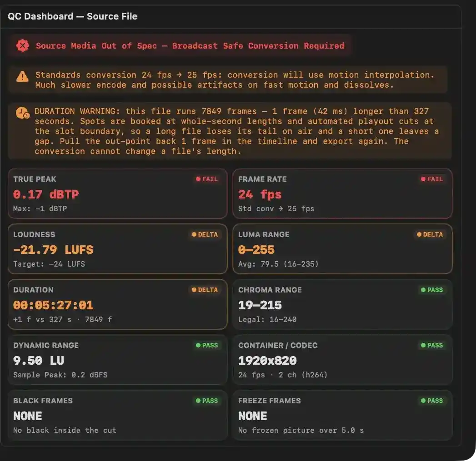This screenshot has height=461, width=476.
Task: Click the DURATION WARNING message text
Action: pyautogui.click(x=237, y=131)
